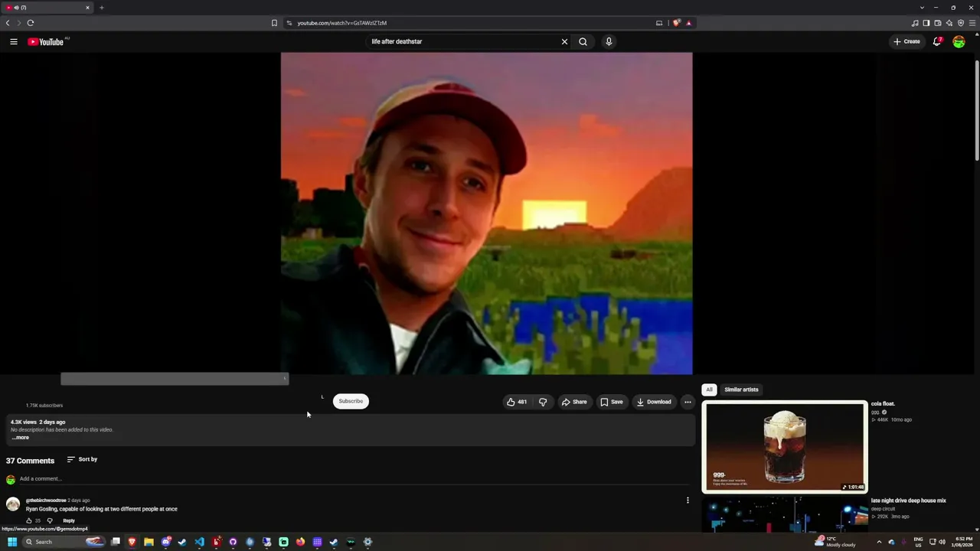Image resolution: width=980 pixels, height=551 pixels.
Task: Open Visual Studio Code from the taskbar
Action: point(199,542)
